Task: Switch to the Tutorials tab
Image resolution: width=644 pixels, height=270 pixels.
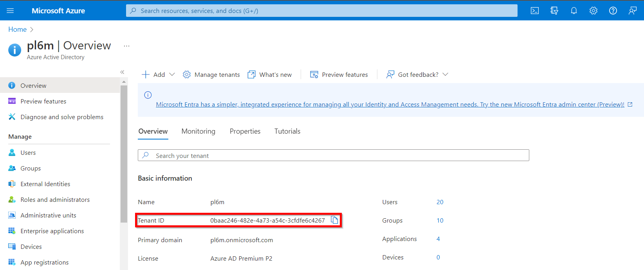Action: (x=287, y=131)
